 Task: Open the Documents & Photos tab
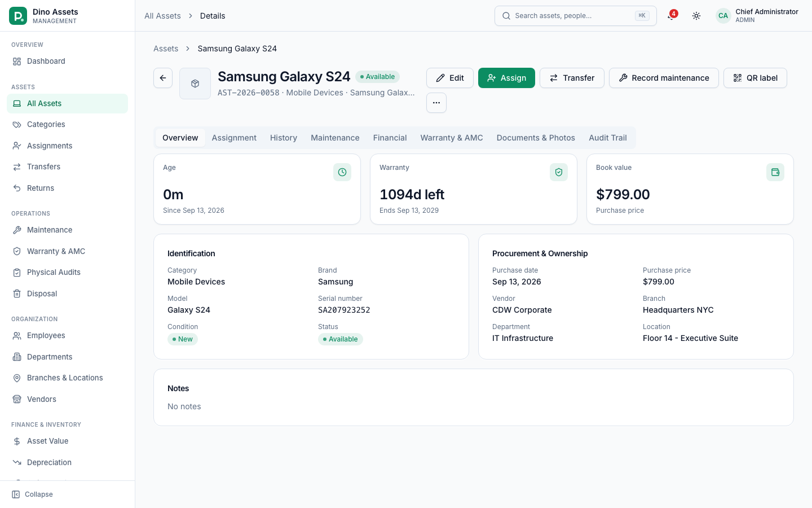(536, 138)
